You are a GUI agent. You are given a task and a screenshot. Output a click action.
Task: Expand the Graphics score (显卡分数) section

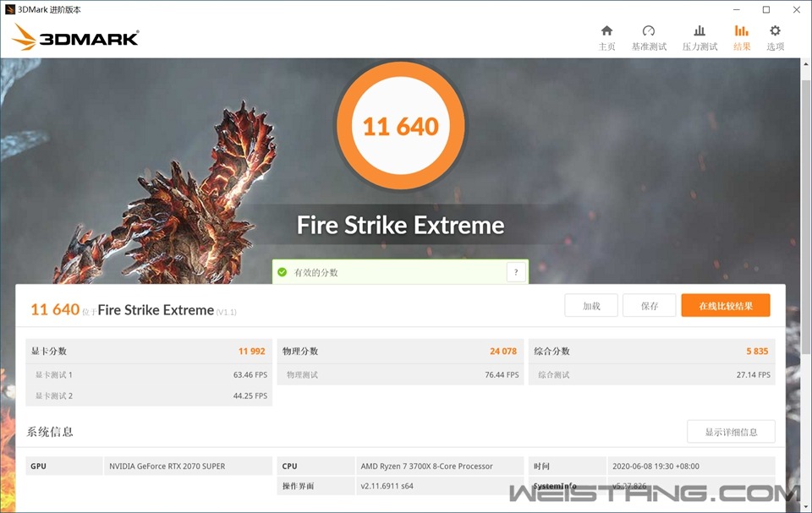[149, 351]
